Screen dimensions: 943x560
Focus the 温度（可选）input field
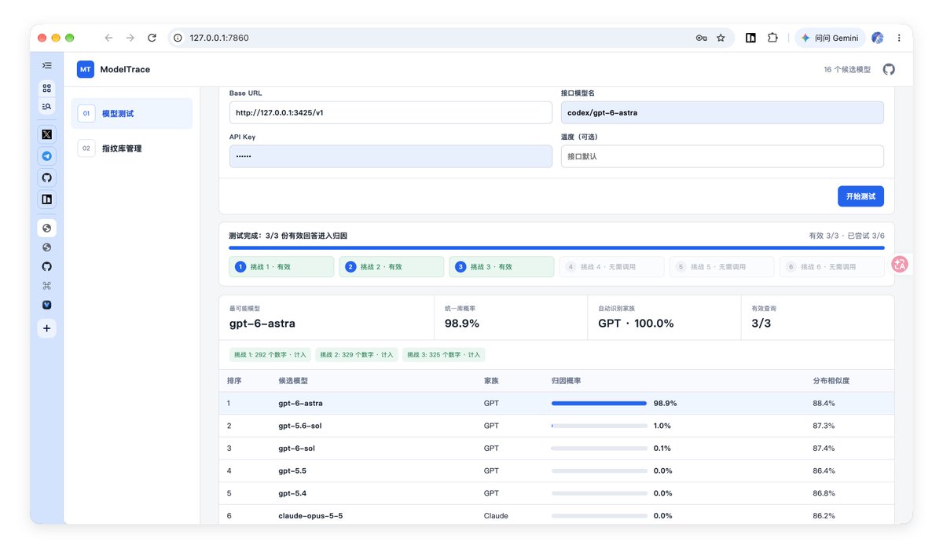coord(722,156)
